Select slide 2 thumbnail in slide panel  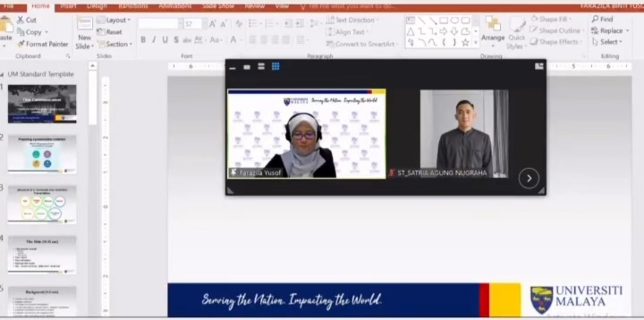(x=42, y=154)
